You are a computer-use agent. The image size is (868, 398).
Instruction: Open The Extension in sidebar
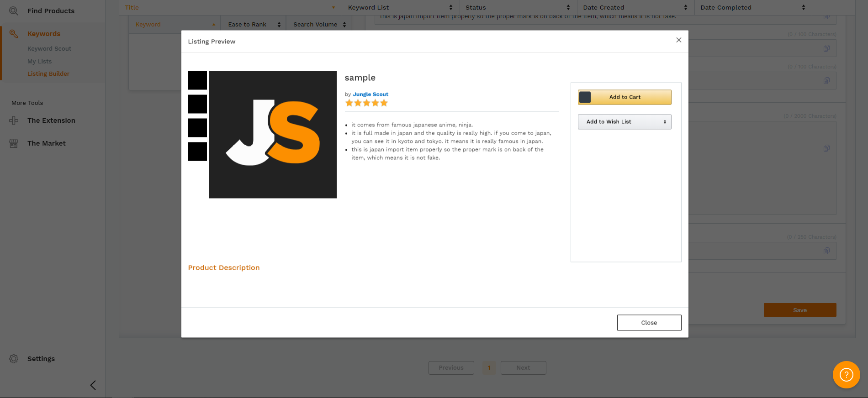tap(51, 120)
